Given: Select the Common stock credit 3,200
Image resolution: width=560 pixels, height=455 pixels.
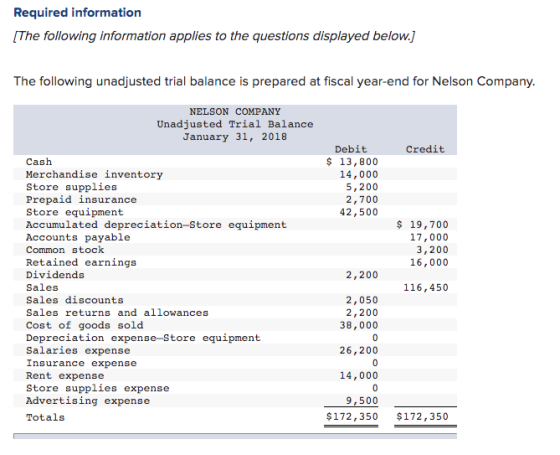Looking at the screenshot, I should tap(432, 250).
